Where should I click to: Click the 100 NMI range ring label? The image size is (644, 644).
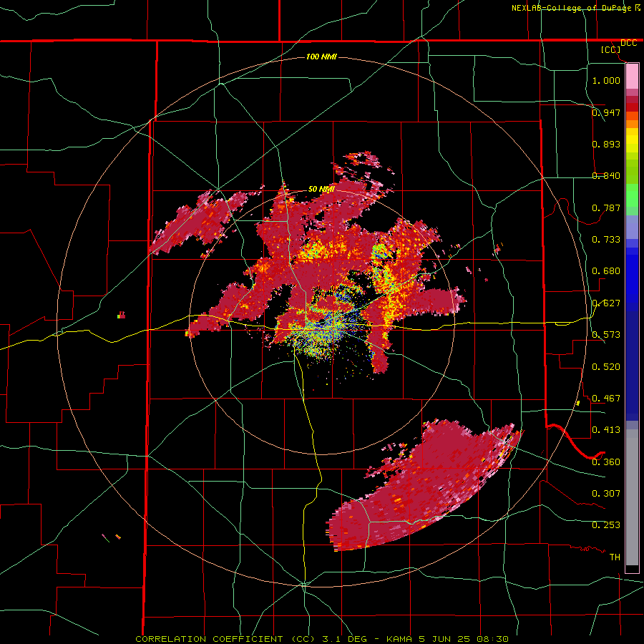321,57
